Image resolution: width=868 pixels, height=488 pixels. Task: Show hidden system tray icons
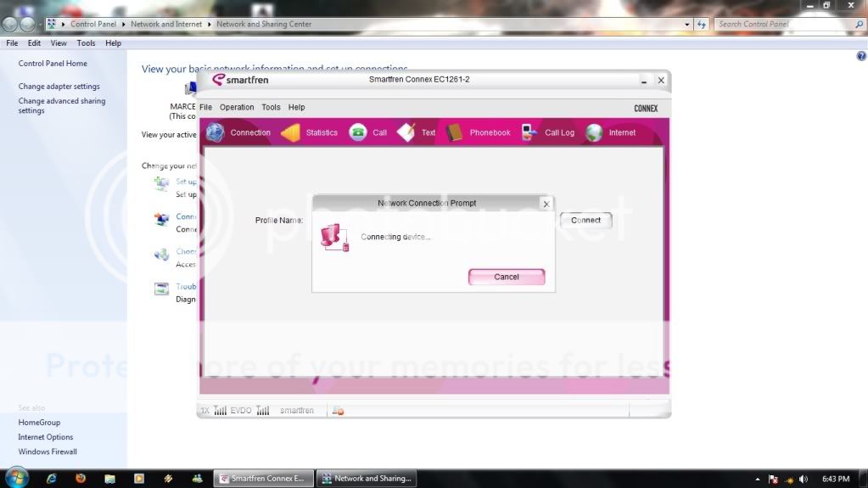pyautogui.click(x=758, y=480)
